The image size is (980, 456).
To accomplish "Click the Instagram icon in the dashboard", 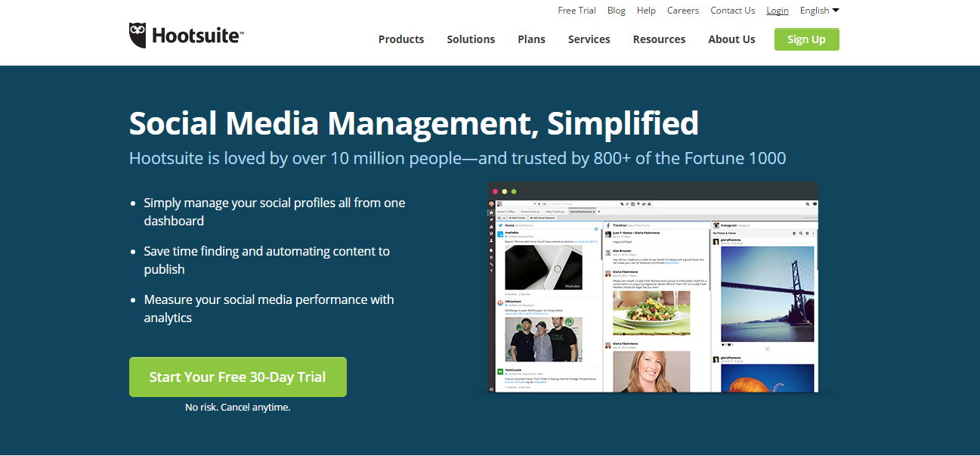I will click(716, 225).
